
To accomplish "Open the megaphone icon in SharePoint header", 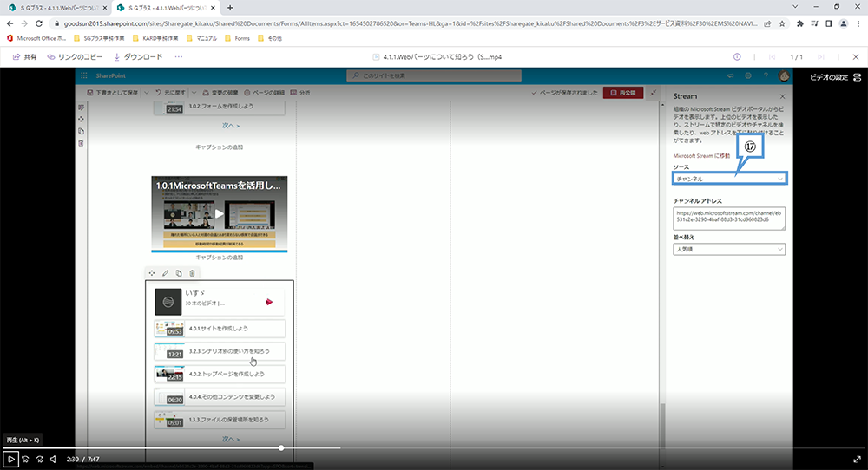I will tap(730, 75).
